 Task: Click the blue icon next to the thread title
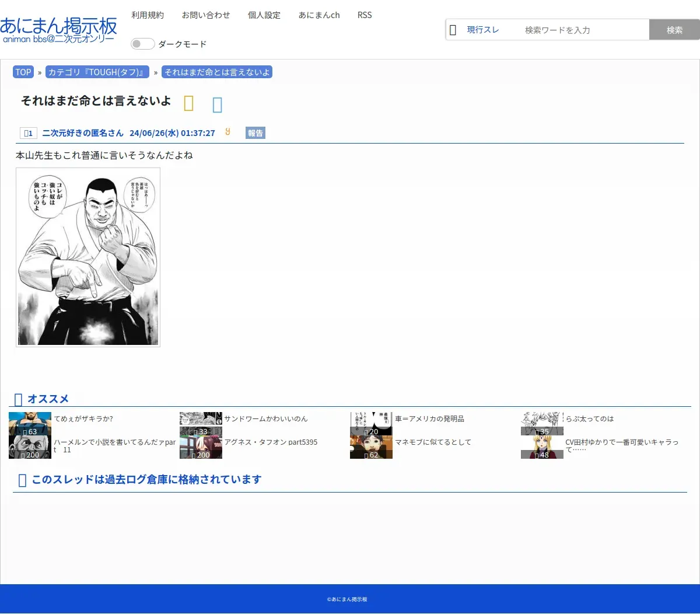(218, 105)
